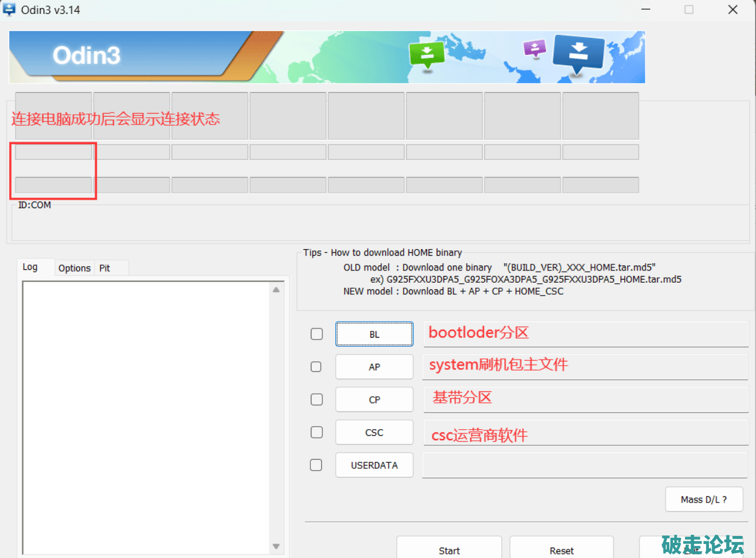Viewport: 756px width, 558px height.
Task: Check the CP file checkbox
Action: [x=316, y=399]
